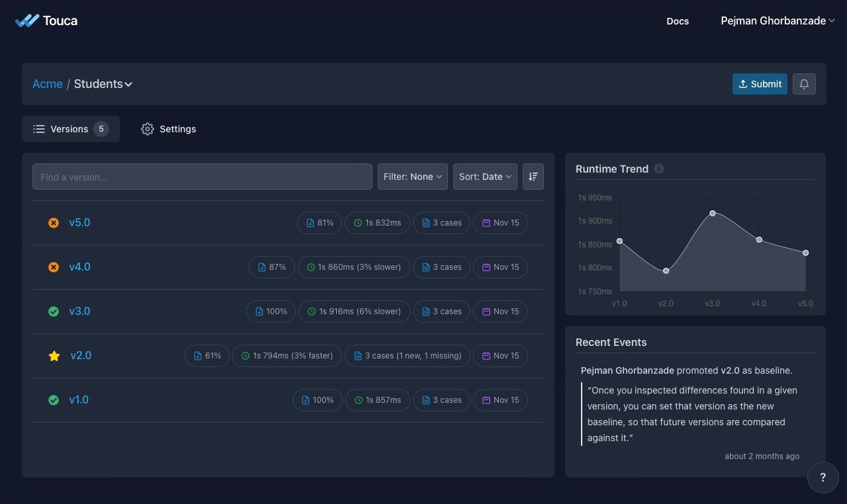Click the v1.0 data point on Runtime Trend

[x=619, y=241]
